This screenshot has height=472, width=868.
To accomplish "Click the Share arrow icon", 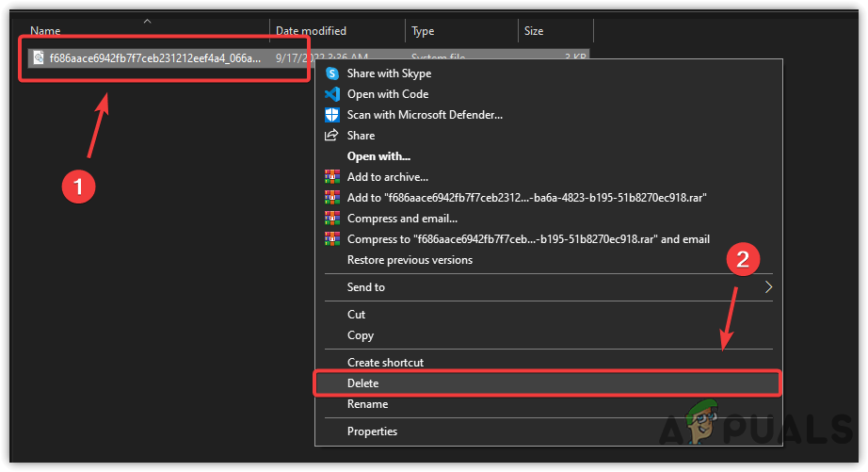I will point(331,135).
